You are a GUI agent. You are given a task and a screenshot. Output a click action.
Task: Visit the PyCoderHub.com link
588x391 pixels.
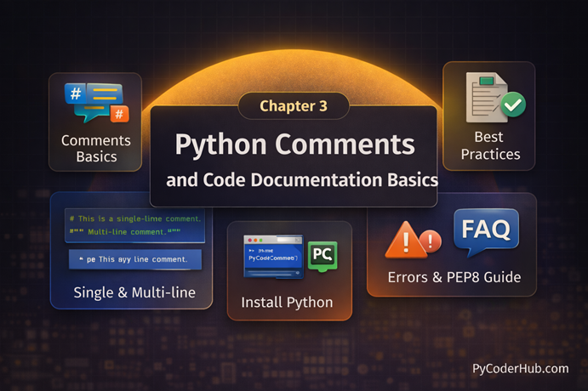click(x=521, y=369)
